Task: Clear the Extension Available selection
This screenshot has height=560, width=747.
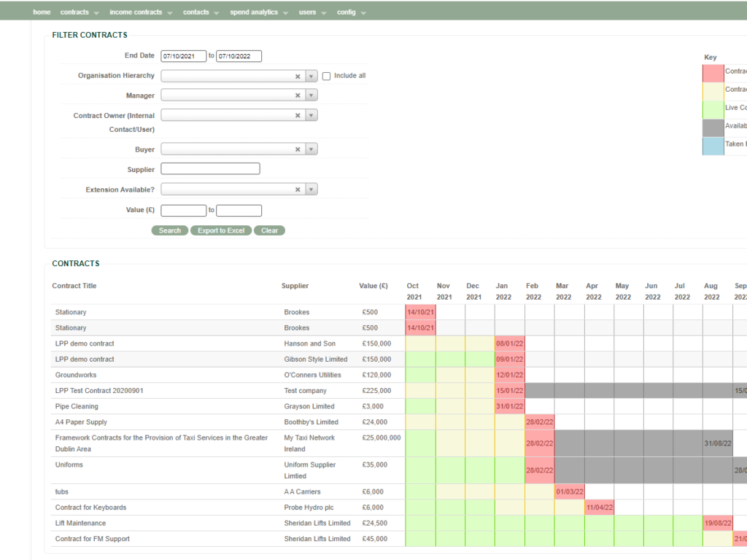Action: click(x=298, y=189)
